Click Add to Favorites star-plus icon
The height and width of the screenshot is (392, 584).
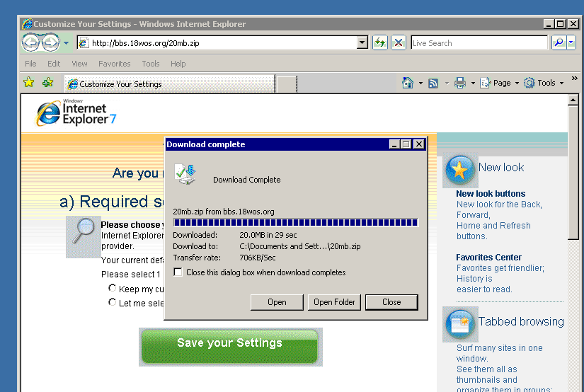(x=47, y=82)
